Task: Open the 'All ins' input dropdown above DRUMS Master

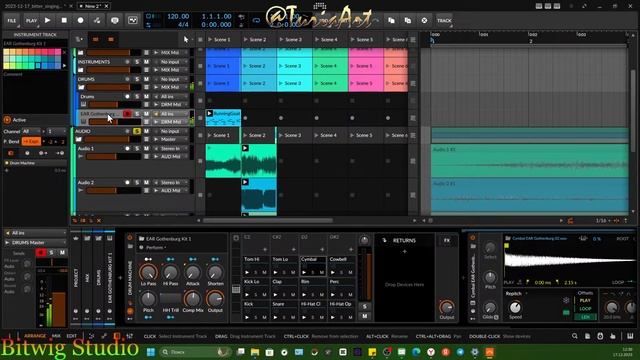Action: (x=35, y=233)
